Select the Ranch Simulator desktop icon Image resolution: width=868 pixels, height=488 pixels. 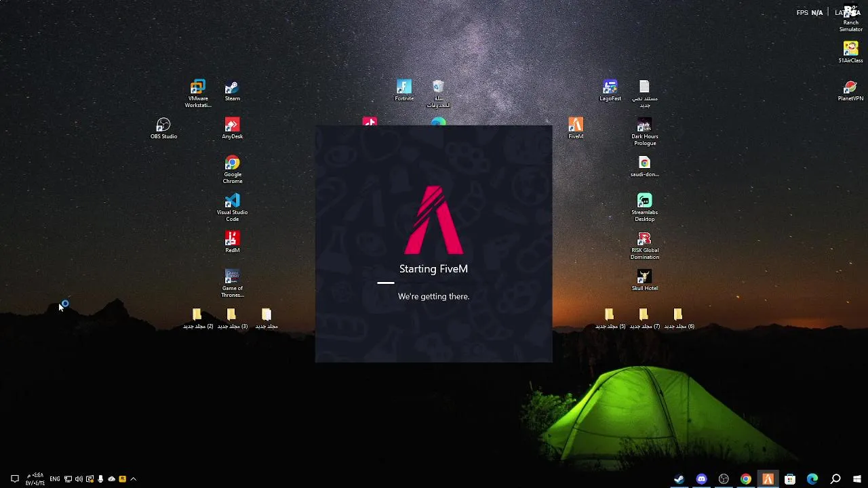click(x=850, y=18)
